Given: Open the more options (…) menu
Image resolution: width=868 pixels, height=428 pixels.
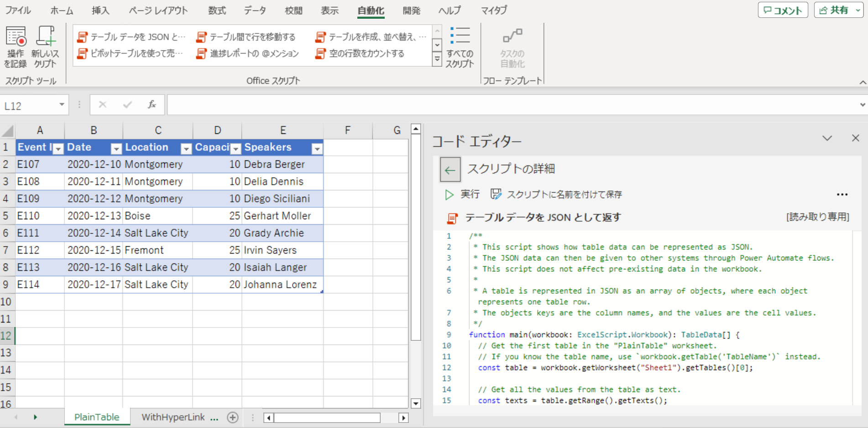Looking at the screenshot, I should 842,194.
